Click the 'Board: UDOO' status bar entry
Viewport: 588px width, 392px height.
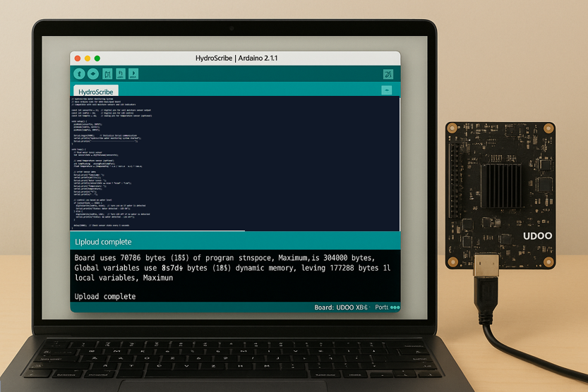(x=341, y=307)
